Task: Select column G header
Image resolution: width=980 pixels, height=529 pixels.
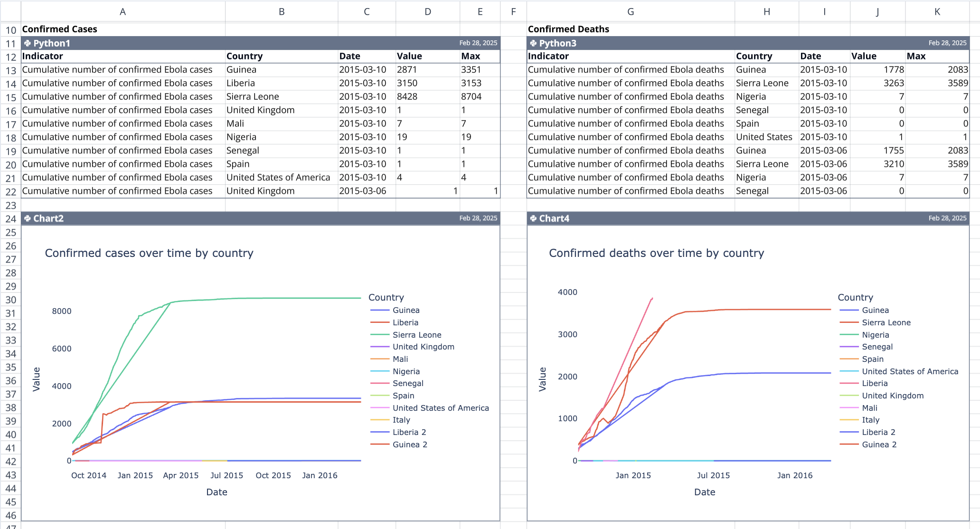Action: [630, 11]
